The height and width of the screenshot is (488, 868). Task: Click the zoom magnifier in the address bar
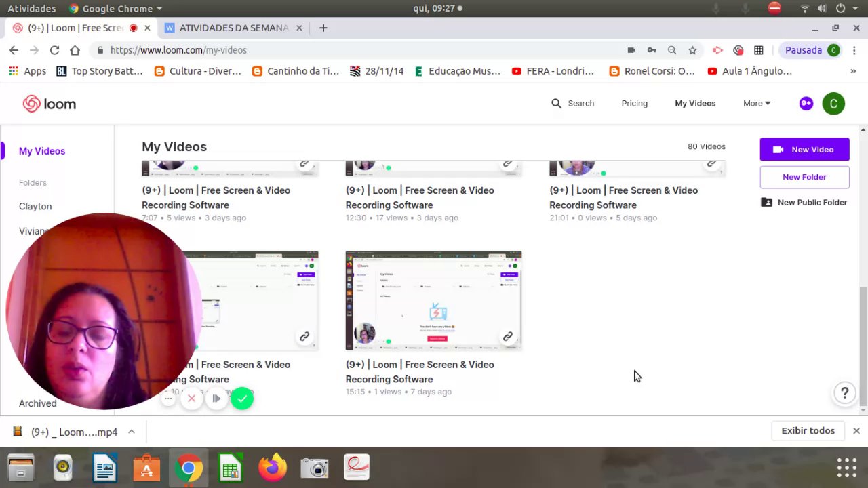(672, 50)
